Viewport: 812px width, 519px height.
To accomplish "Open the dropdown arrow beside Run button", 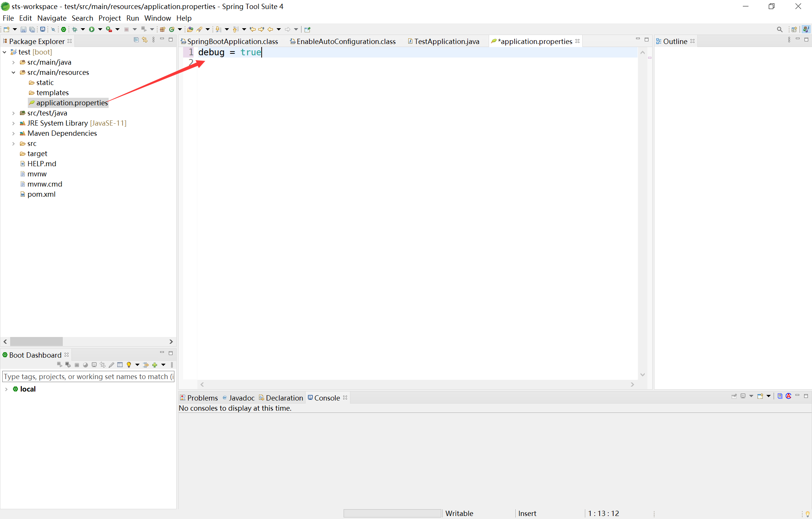I will click(x=100, y=29).
